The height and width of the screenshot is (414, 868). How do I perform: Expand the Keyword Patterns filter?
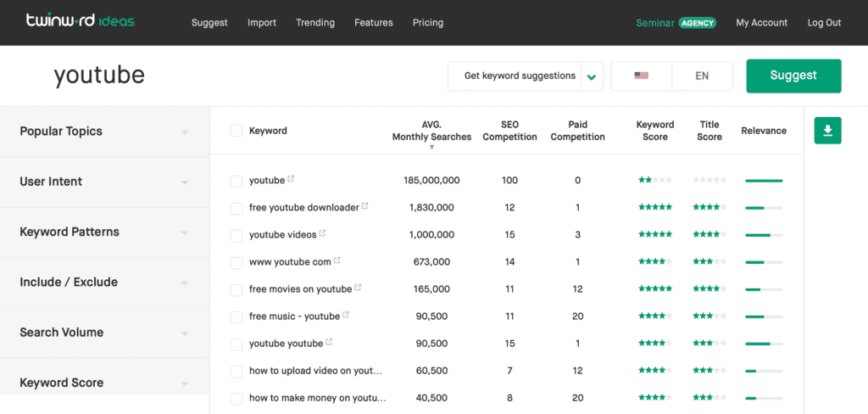pyautogui.click(x=104, y=232)
